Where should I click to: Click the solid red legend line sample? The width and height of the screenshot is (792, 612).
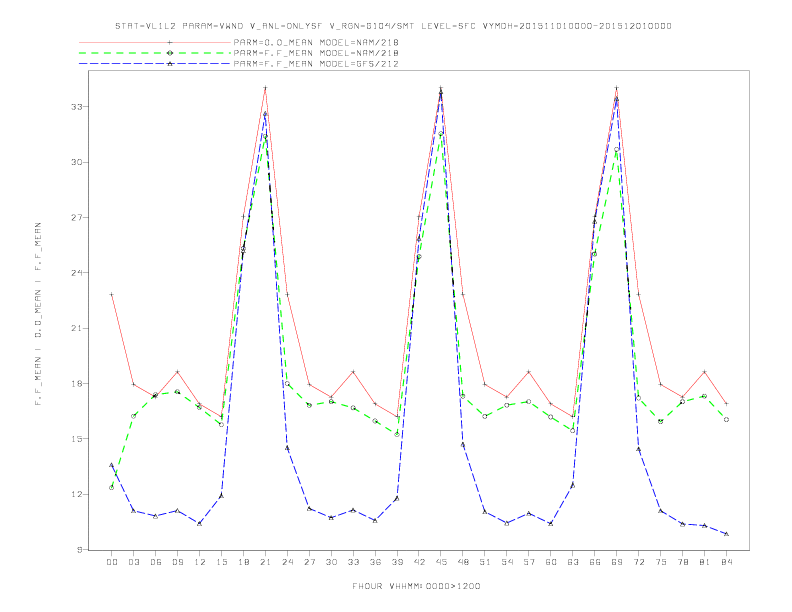coord(155,42)
